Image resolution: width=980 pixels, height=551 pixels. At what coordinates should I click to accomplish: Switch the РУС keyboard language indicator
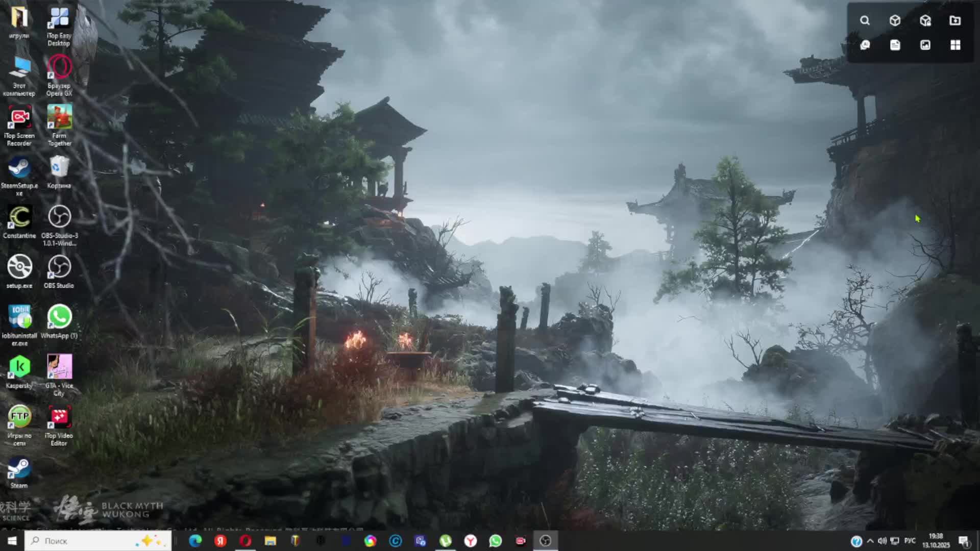click(x=910, y=541)
